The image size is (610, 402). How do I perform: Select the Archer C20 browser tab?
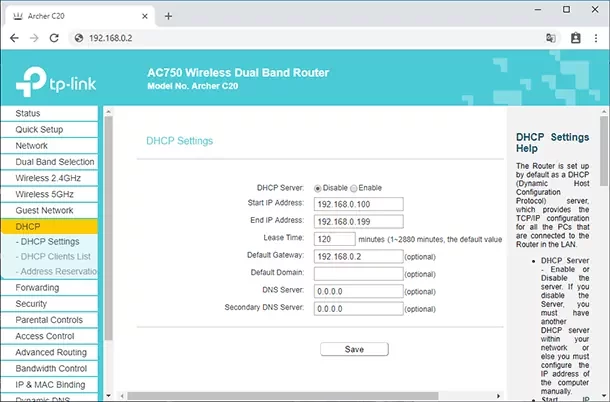(80, 16)
